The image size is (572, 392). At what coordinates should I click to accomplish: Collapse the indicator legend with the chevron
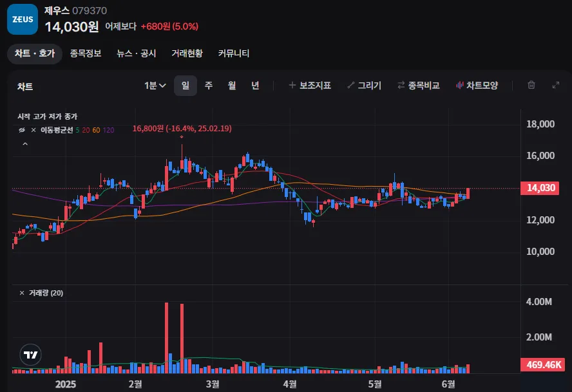25,144
